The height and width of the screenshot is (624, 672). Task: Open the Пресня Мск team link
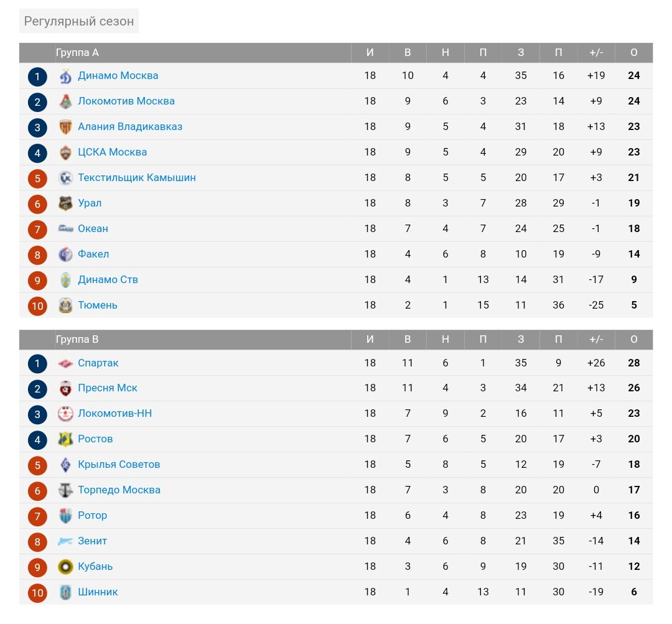click(108, 388)
